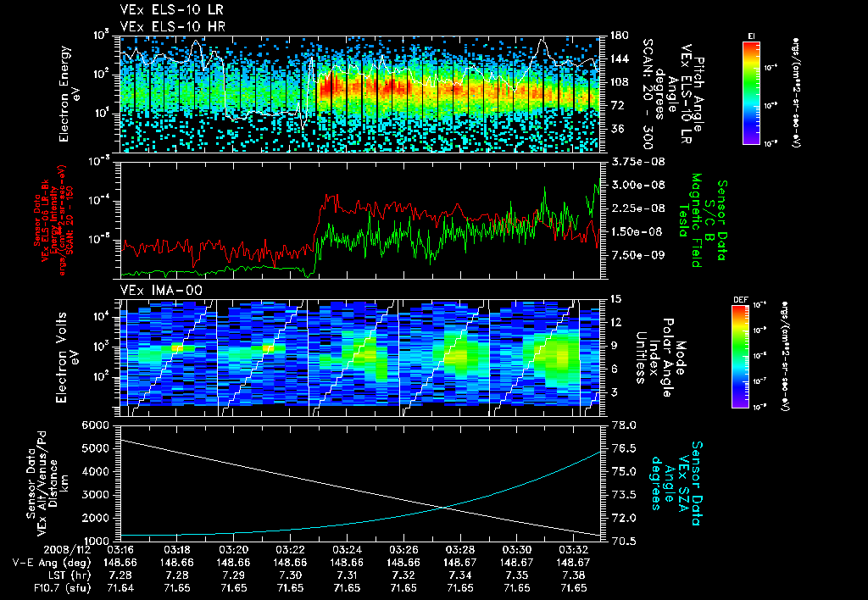Click the F10.7 value '71.64'
The image size is (868, 600).
(x=120, y=588)
